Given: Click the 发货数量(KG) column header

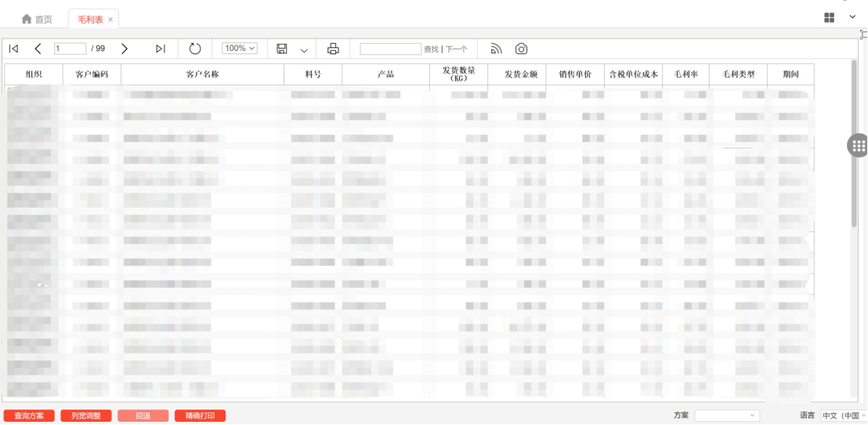Looking at the screenshot, I should click(x=459, y=74).
